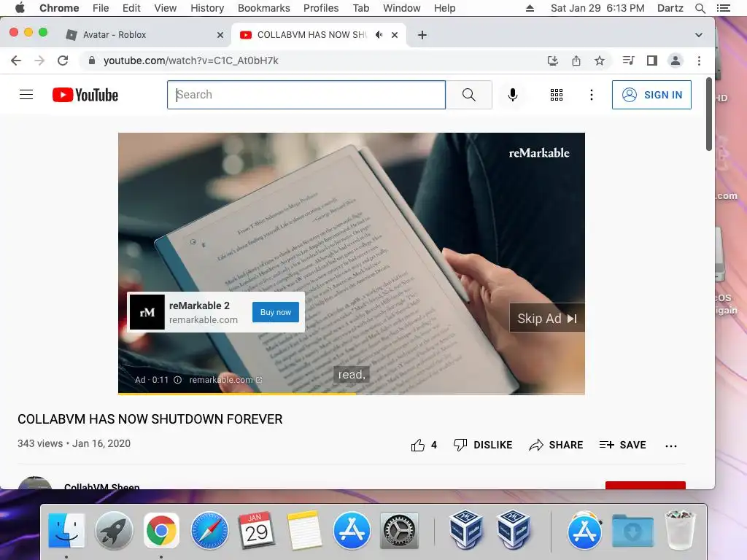Go back with the Chrome back arrow

(16, 61)
